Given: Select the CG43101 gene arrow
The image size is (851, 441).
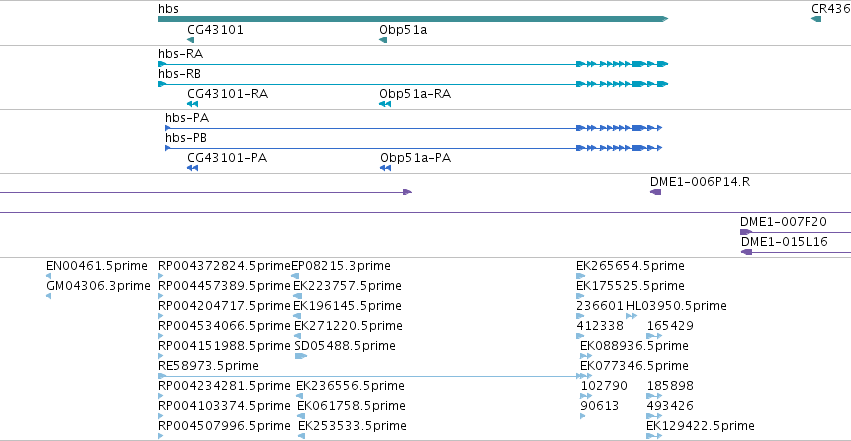Looking at the screenshot, I should [190, 40].
